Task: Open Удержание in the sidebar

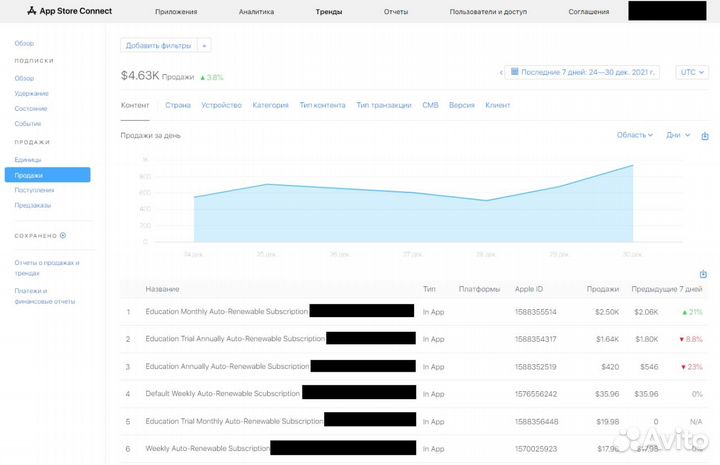Action: click(x=31, y=93)
